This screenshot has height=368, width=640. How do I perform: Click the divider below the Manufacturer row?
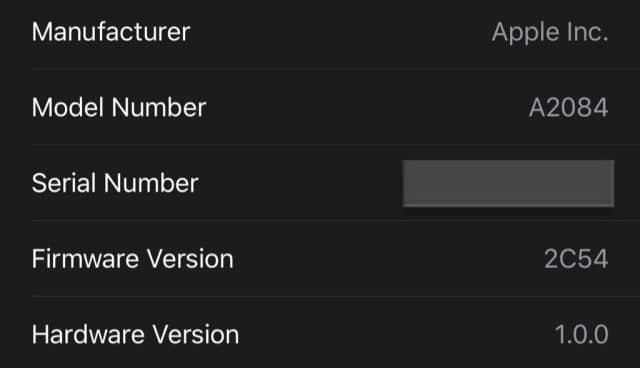click(x=336, y=70)
